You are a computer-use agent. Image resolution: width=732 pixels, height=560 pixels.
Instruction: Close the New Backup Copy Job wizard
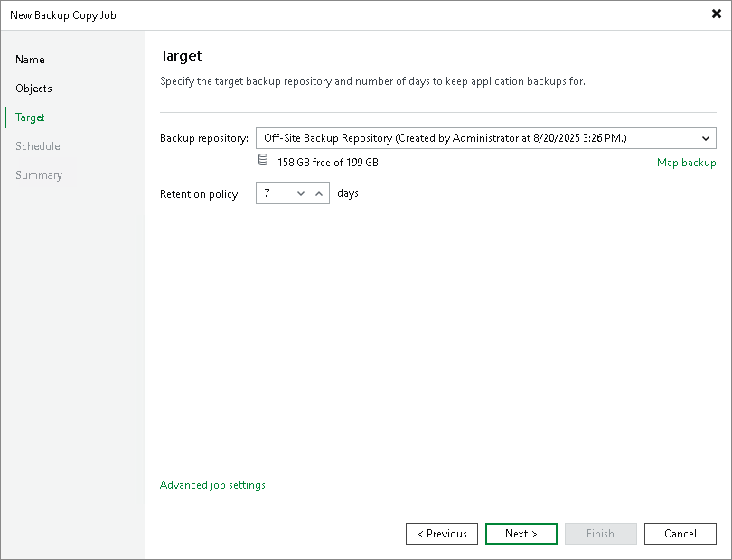click(715, 14)
